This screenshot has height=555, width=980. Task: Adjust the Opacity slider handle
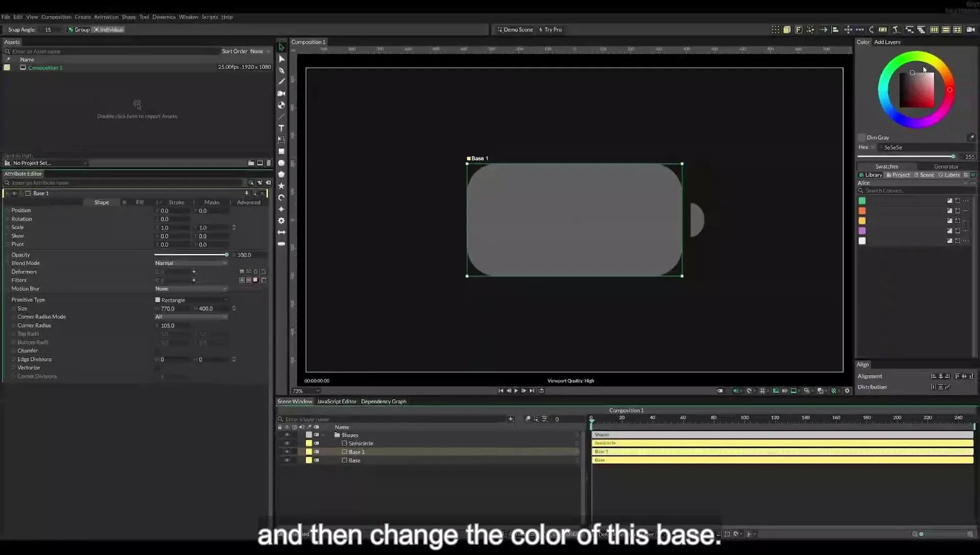click(x=227, y=255)
